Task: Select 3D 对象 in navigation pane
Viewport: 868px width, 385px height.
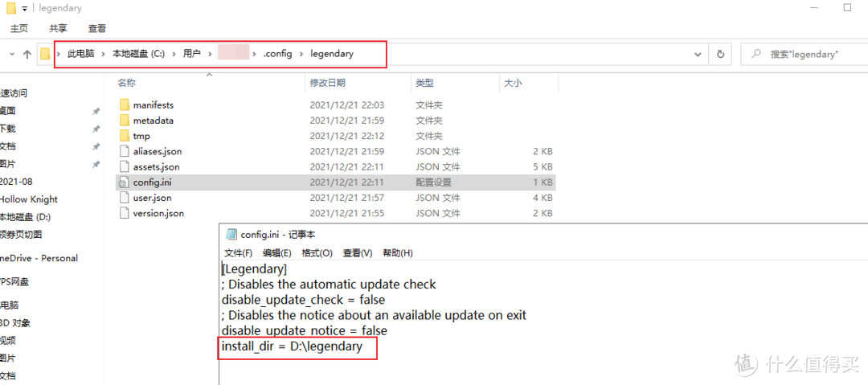Action: (15, 323)
